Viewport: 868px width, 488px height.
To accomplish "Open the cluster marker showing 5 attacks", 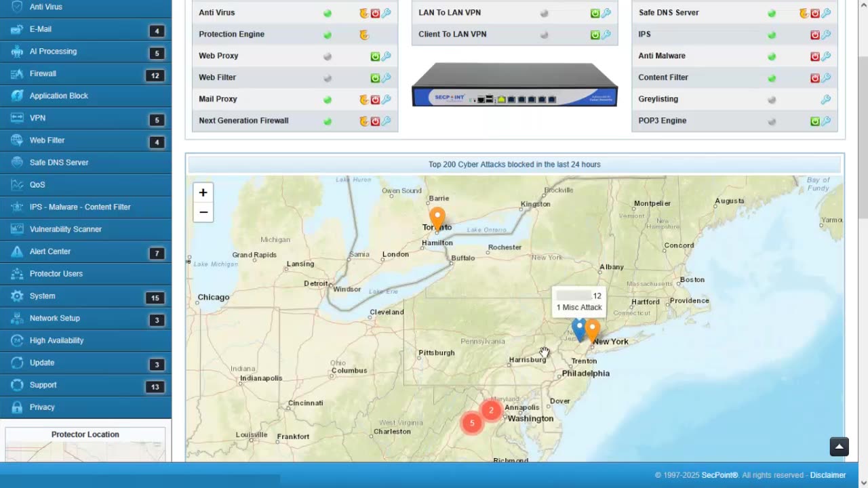I will pyautogui.click(x=472, y=423).
